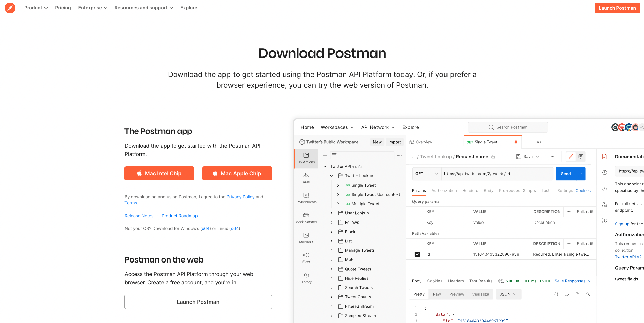Click the plus icon to add collection
644x323 pixels.
coord(325,155)
